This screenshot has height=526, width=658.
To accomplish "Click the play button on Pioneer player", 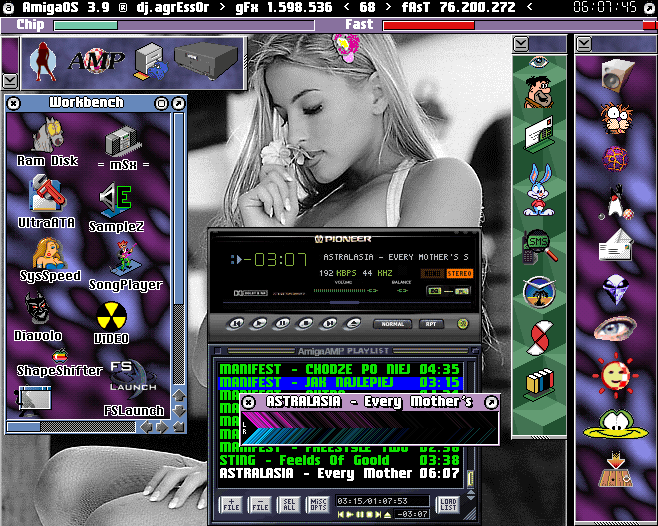I will click(259, 324).
